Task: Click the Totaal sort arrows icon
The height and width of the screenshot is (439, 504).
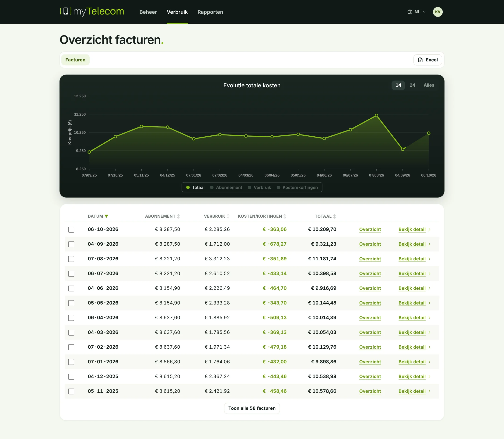Action: point(335,216)
